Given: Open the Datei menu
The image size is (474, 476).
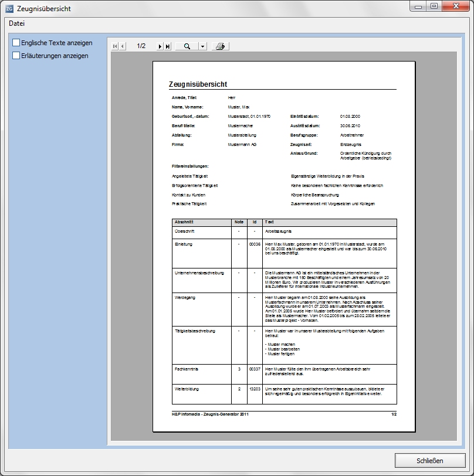Looking at the screenshot, I should click(x=16, y=23).
